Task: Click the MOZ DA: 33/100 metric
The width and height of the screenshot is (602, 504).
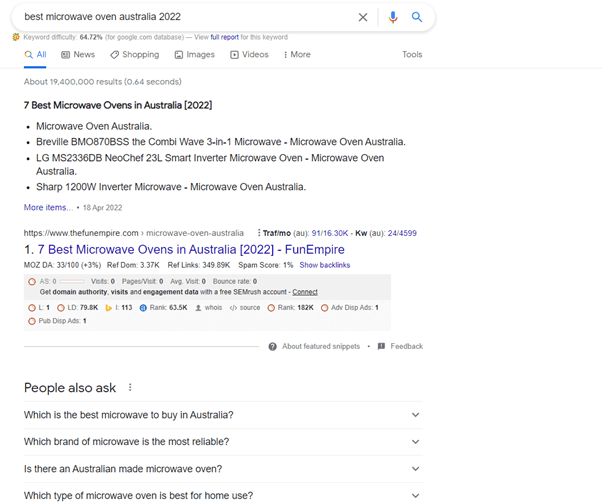Action: pos(62,265)
